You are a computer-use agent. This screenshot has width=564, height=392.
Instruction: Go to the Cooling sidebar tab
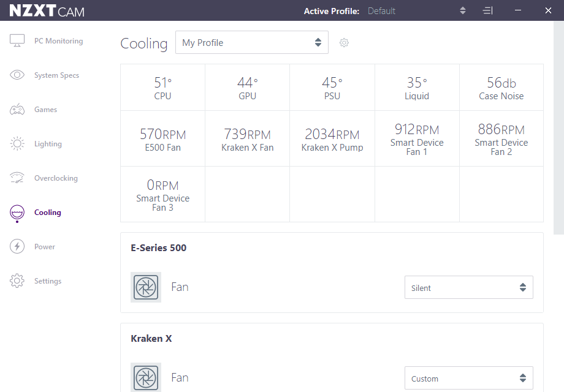(x=47, y=213)
